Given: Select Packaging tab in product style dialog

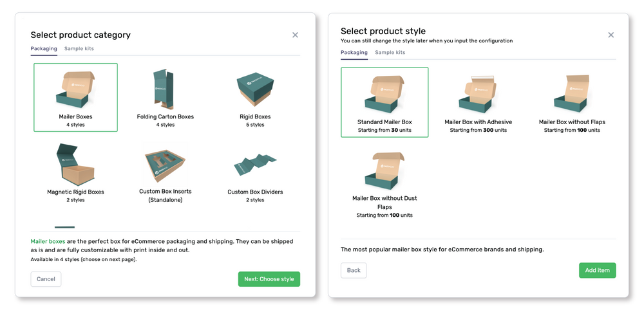Looking at the screenshot, I should pos(354,52).
